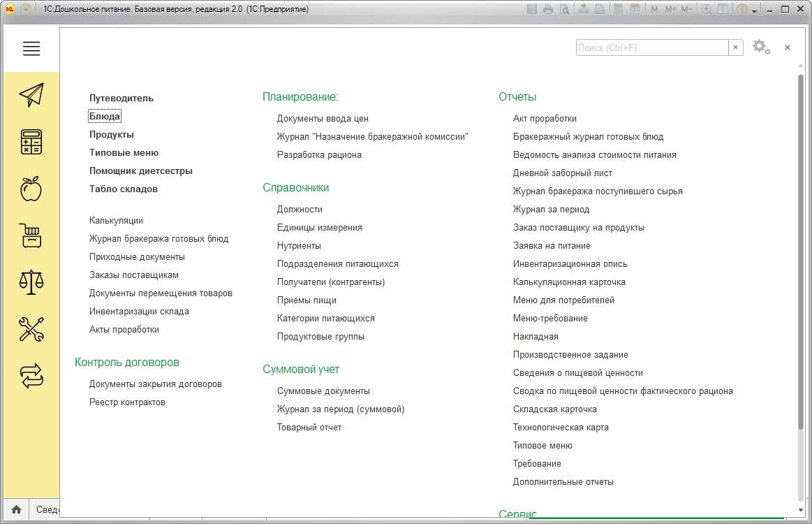Viewport: 812px width, 524px height.
Task: Open the shopping cart sidebar icon
Action: 31,235
